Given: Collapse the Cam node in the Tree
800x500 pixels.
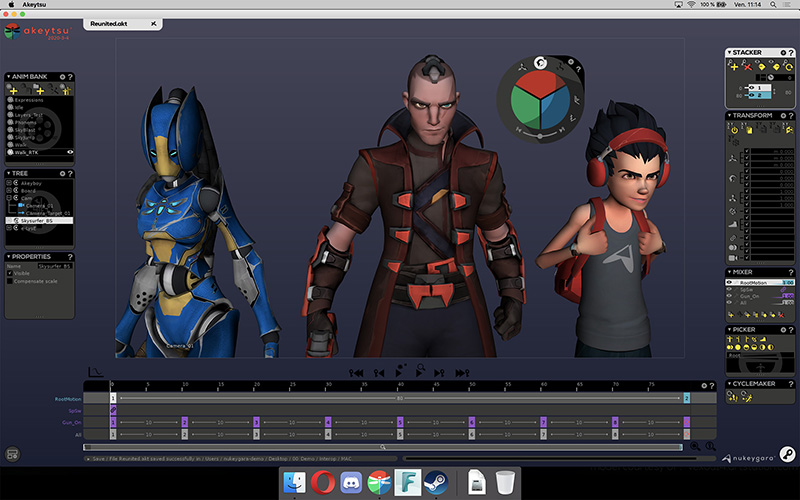Looking at the screenshot, I should coord(10,198).
